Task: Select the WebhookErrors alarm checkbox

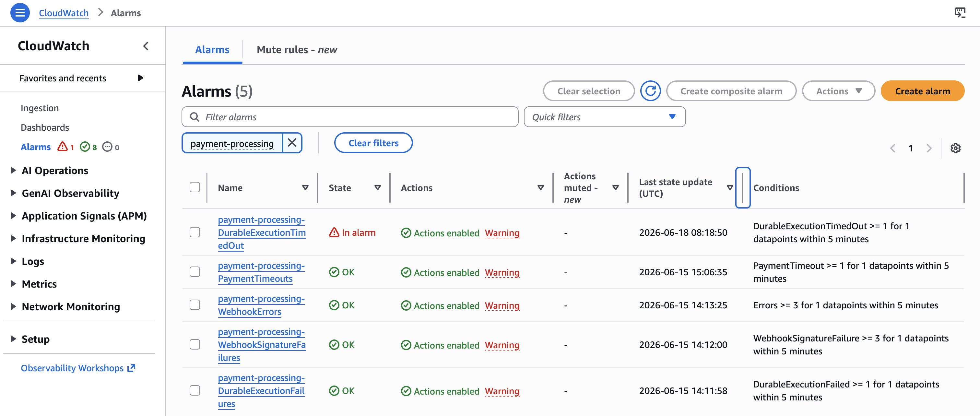Action: (195, 305)
